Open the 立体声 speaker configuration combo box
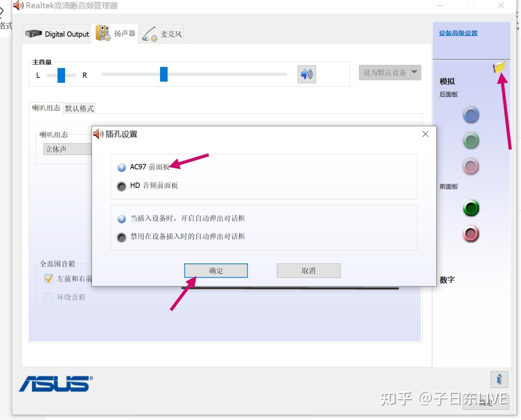This screenshot has height=420, width=521. [x=68, y=149]
